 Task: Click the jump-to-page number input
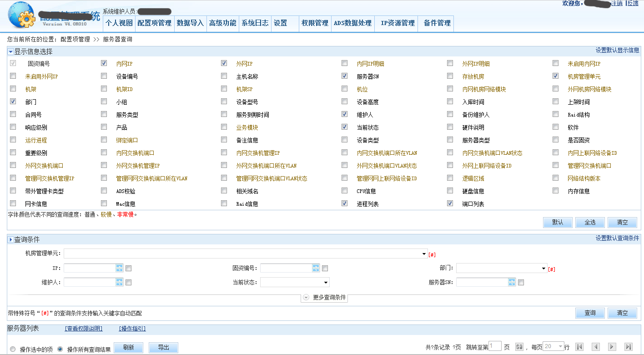495,346
